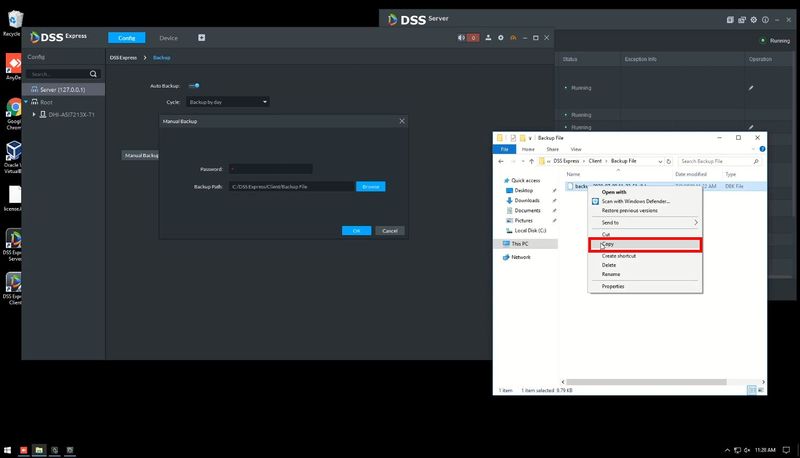Click the orange gauge icon in DSS Express
This screenshot has height=458, width=800.
click(x=513, y=38)
